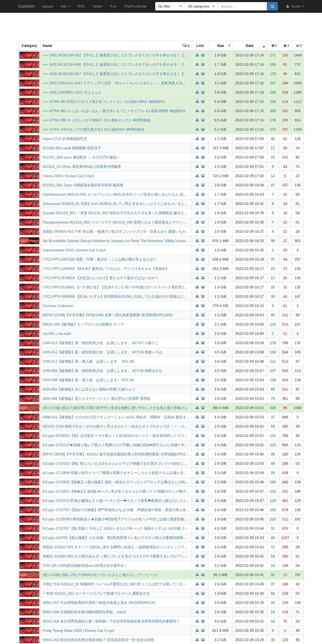Open Sei Brunehilde Gakuen anime torrent
322x644 pixels.
pos(116,241)
